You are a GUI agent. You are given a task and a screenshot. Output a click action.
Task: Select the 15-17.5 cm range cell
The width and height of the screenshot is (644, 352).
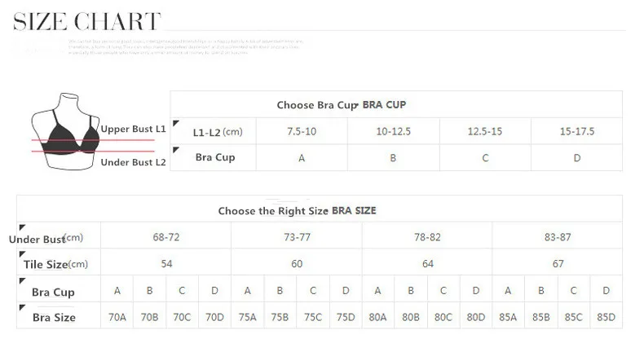tap(576, 131)
